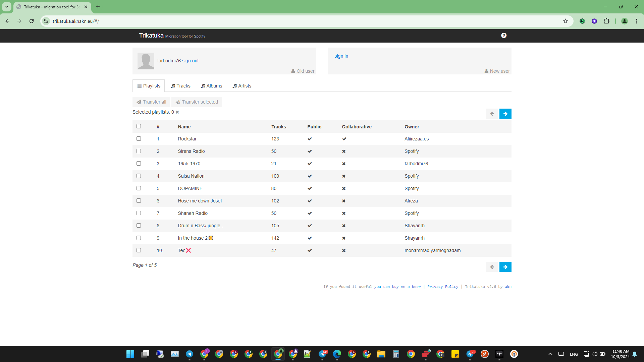Open the Artists tab
The height and width of the screenshot is (362, 644).
(x=242, y=86)
